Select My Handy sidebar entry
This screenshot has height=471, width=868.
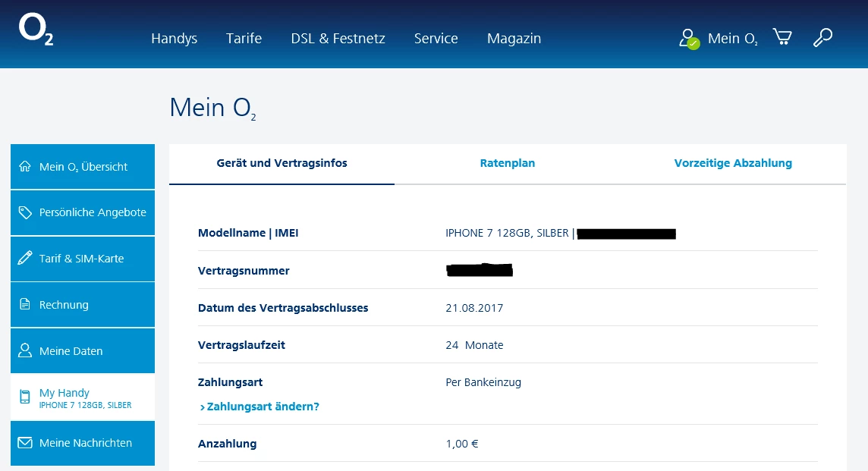pos(83,397)
